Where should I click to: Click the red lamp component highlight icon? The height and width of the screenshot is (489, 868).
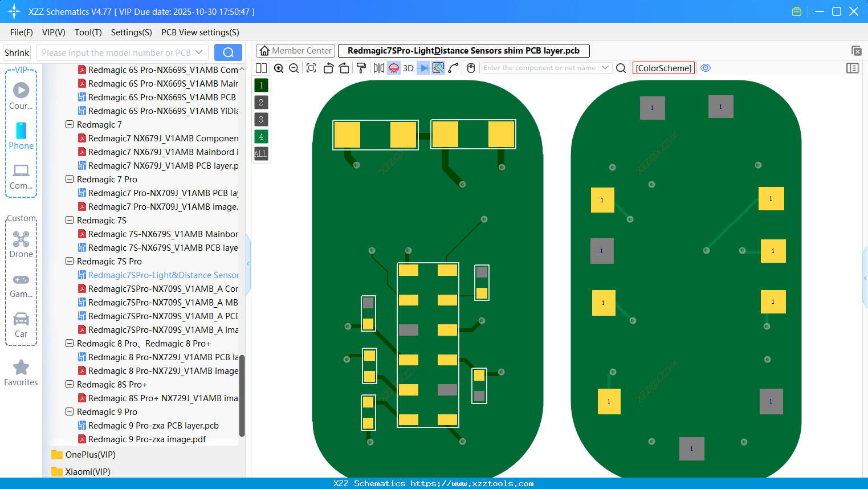(393, 68)
